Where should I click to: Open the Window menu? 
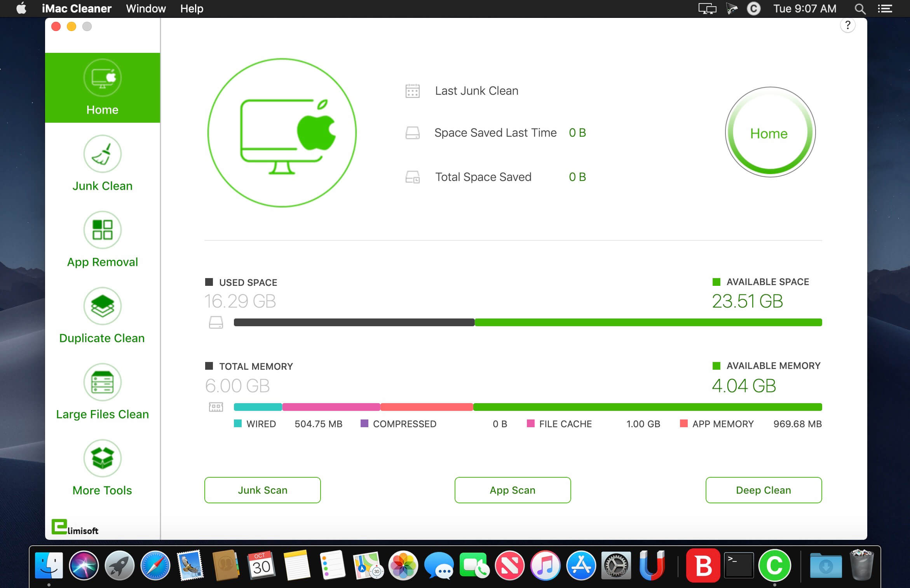click(x=146, y=9)
